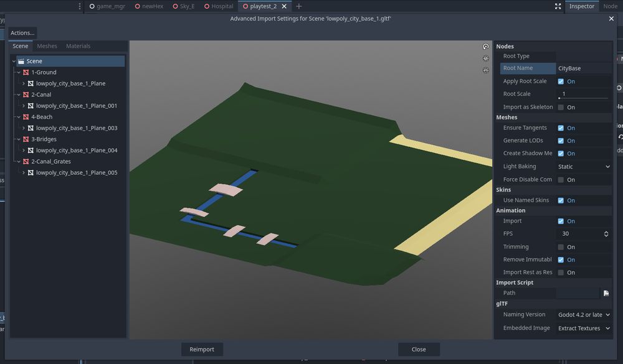Reset the preview camera rotation icon
This screenshot has height=364, width=623.
click(x=486, y=46)
